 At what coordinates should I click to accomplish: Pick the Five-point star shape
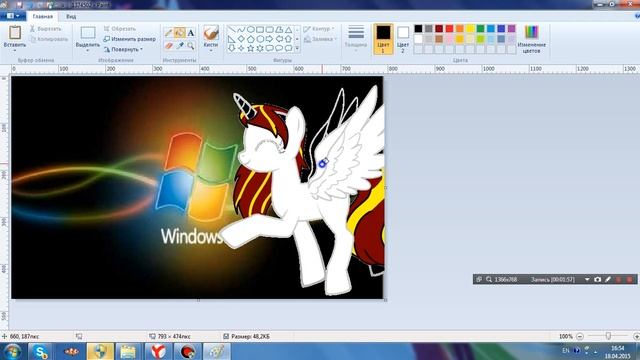coord(251,48)
